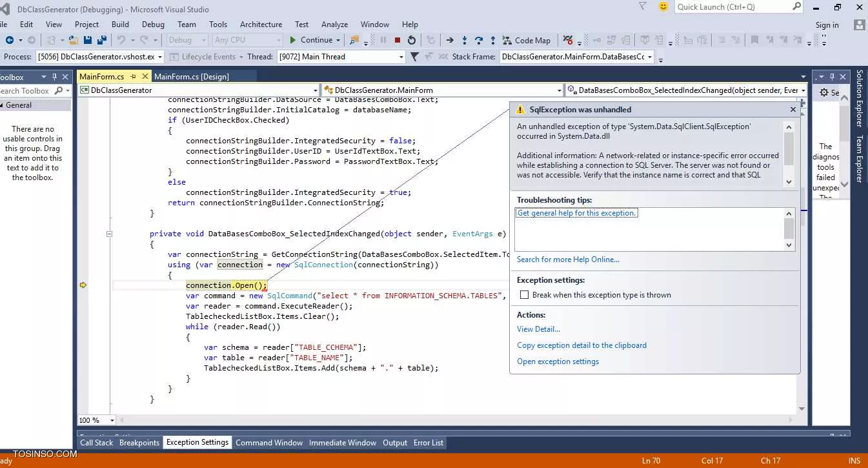This screenshot has height=468, width=868.
Task: Click the account avatar icon near Sign in
Action: pyautogui.click(x=859, y=25)
